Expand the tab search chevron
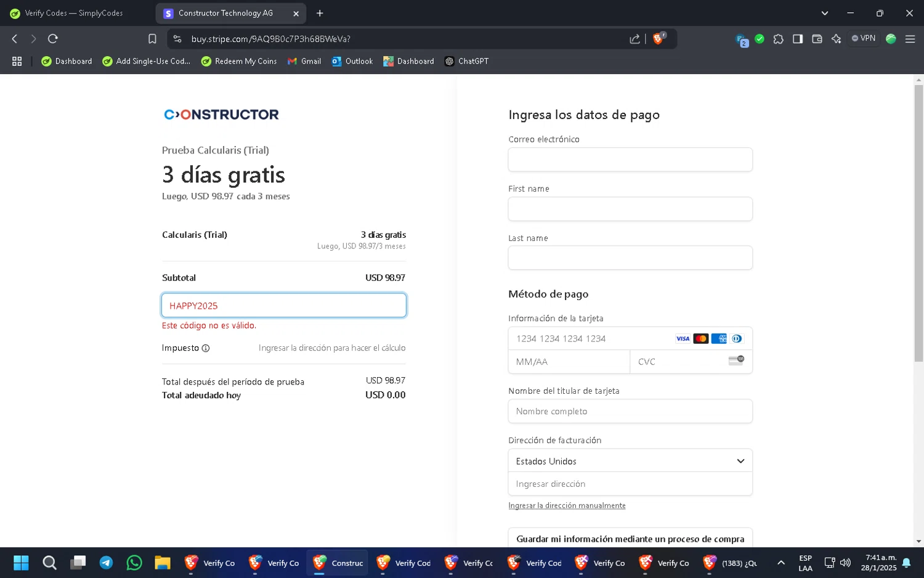 point(824,13)
